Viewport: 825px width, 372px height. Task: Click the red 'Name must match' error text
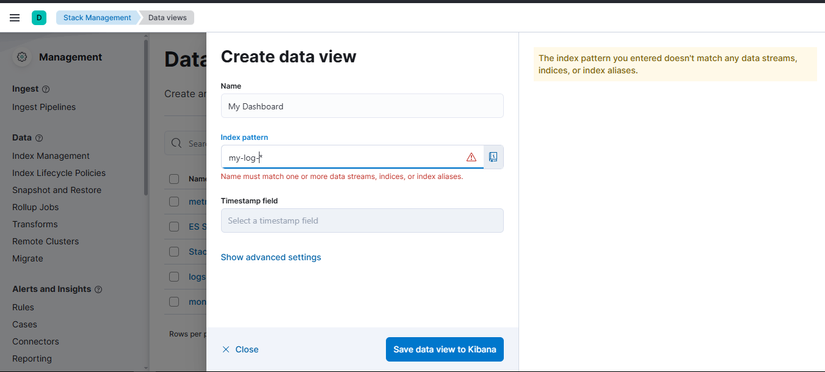click(x=342, y=177)
